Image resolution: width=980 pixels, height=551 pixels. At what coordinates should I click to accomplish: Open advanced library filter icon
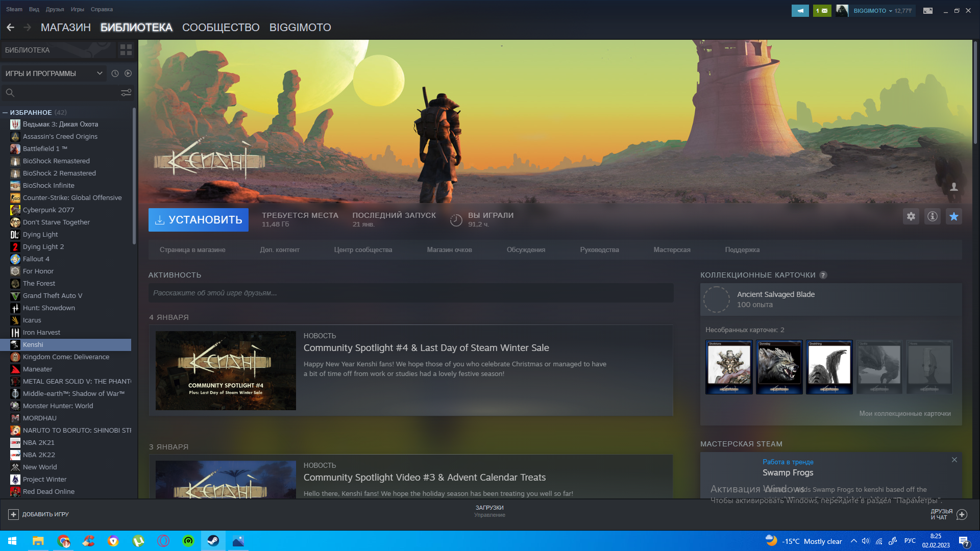[x=126, y=93]
